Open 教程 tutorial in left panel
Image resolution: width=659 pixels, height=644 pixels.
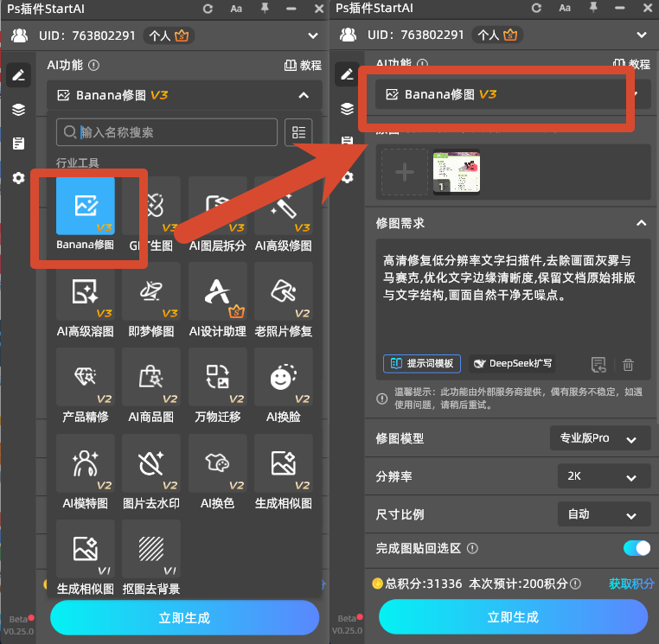coord(303,65)
